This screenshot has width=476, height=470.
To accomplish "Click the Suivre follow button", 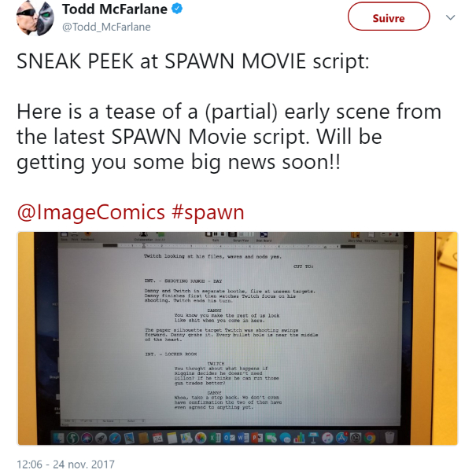I will (x=389, y=17).
